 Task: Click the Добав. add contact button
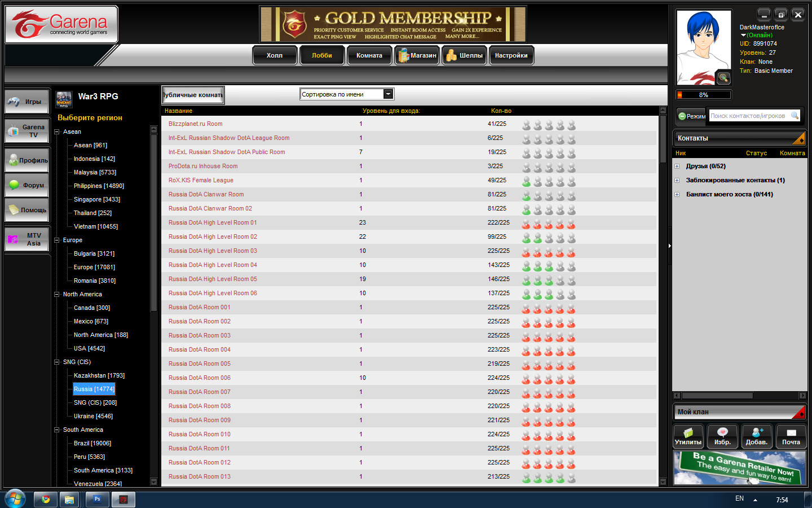tap(757, 436)
